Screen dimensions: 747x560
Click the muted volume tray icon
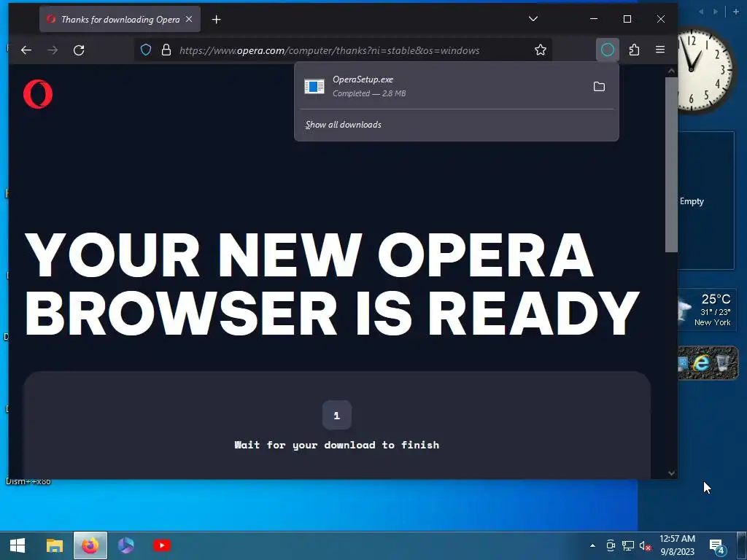(x=645, y=545)
